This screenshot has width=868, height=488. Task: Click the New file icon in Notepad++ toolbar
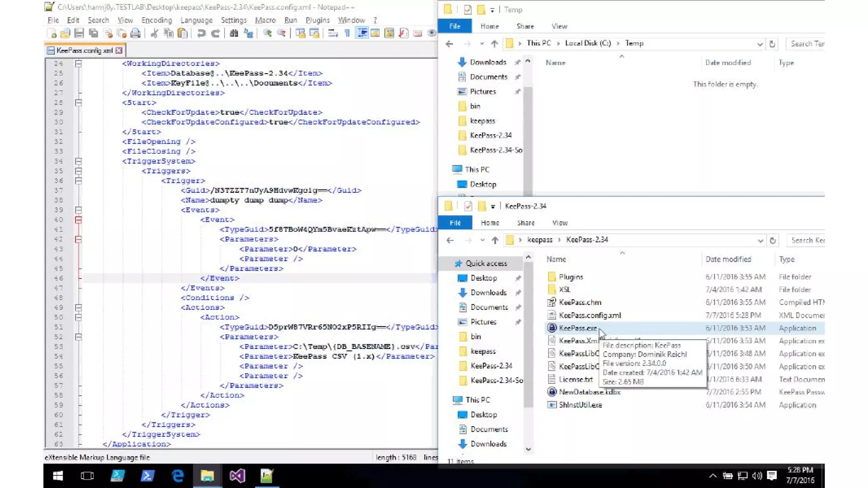tap(52, 33)
